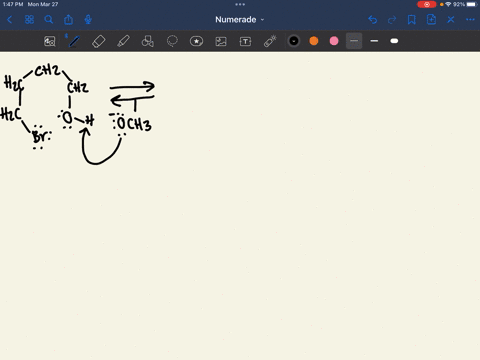Add a new page
Screen dimensions: 480x360
pyautogui.click(x=431, y=20)
